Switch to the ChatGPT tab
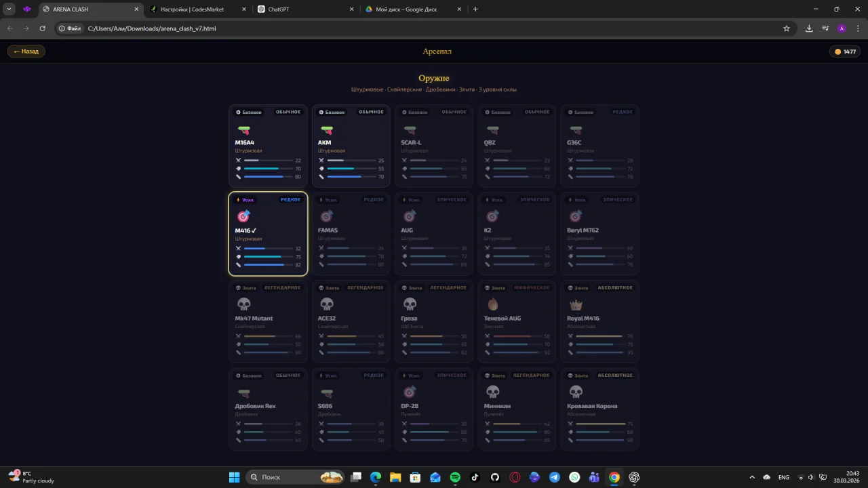 pos(305,9)
